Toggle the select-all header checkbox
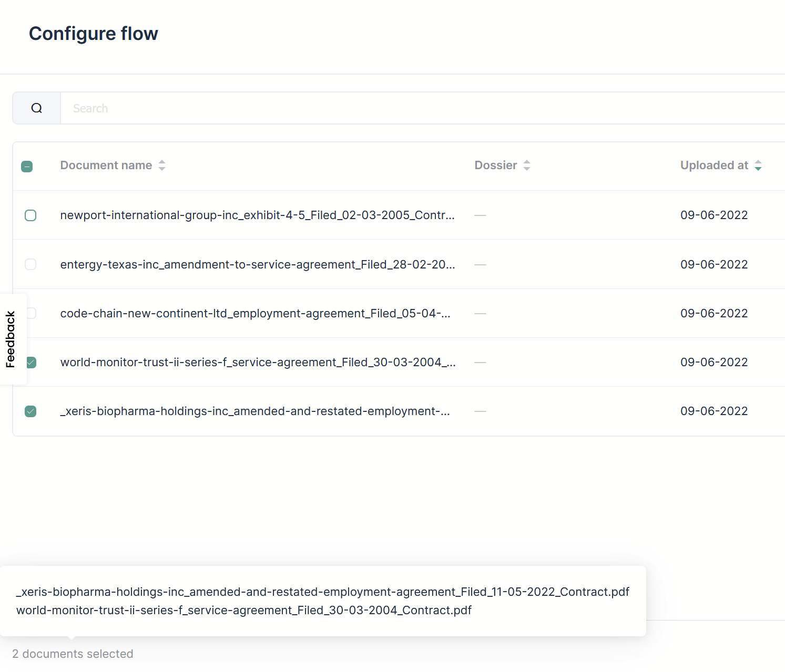Image resolution: width=785 pixels, height=672 pixels. tap(27, 167)
